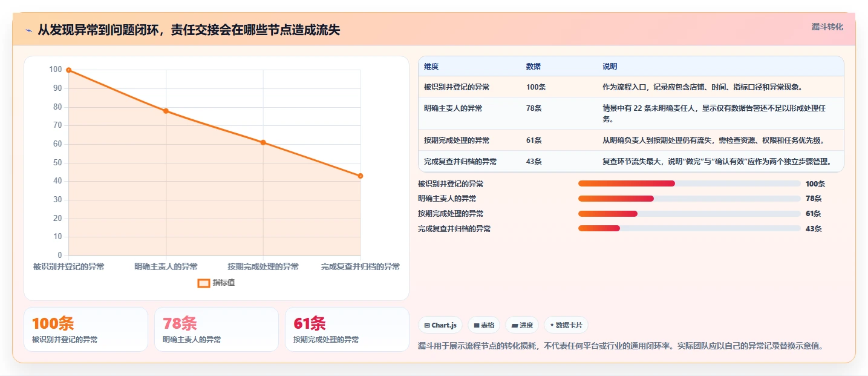Click x-axis label 被识别并登记的异常

coord(68,266)
